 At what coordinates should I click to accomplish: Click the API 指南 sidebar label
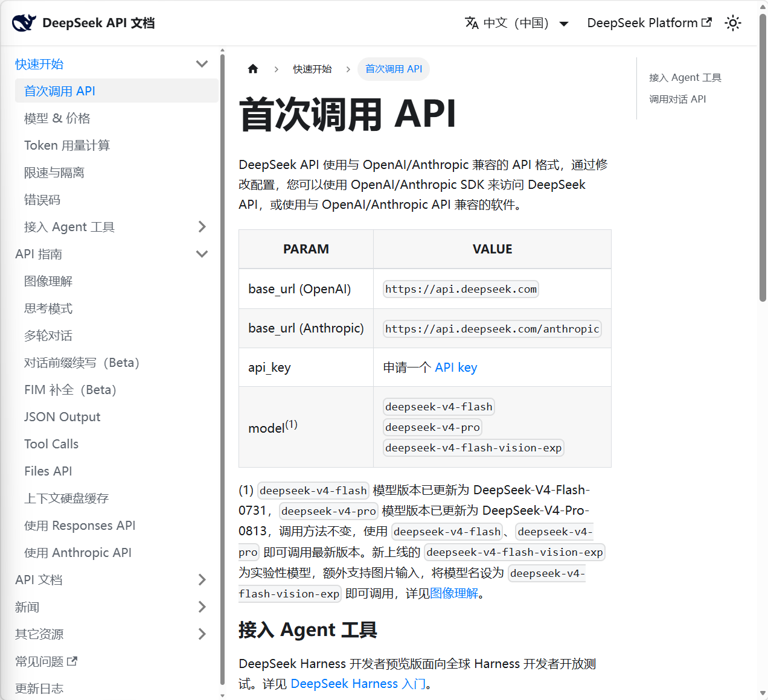(39, 254)
